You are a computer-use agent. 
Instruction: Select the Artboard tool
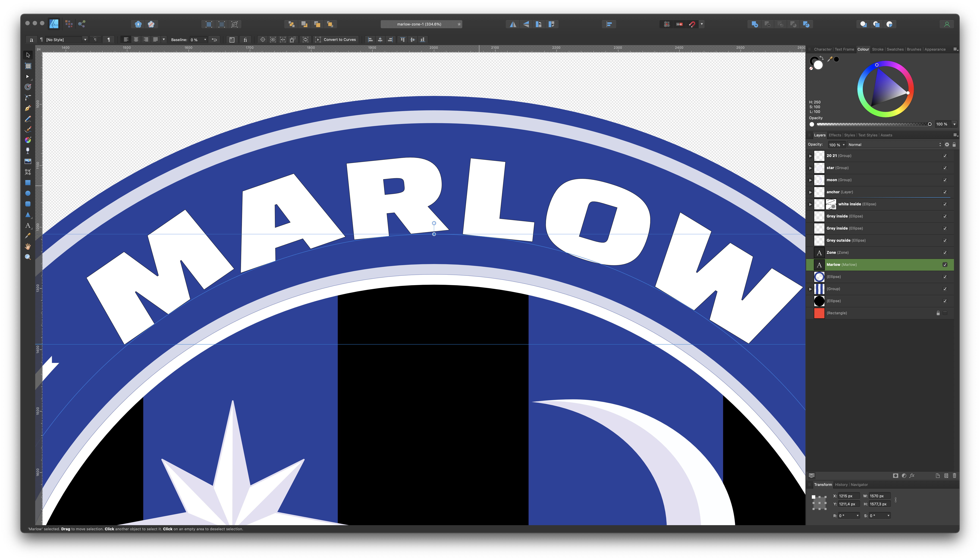(x=28, y=66)
